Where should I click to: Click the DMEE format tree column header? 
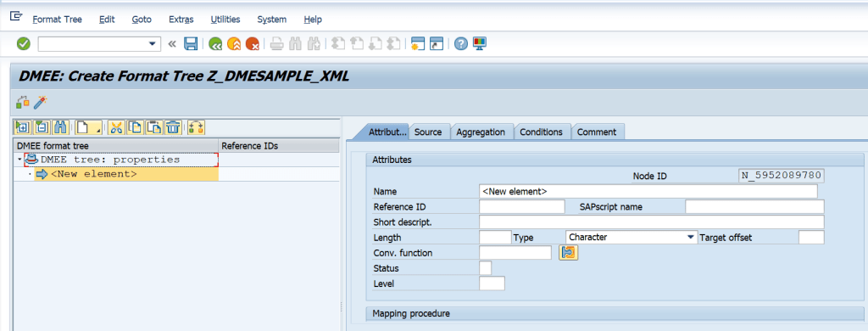[115, 146]
